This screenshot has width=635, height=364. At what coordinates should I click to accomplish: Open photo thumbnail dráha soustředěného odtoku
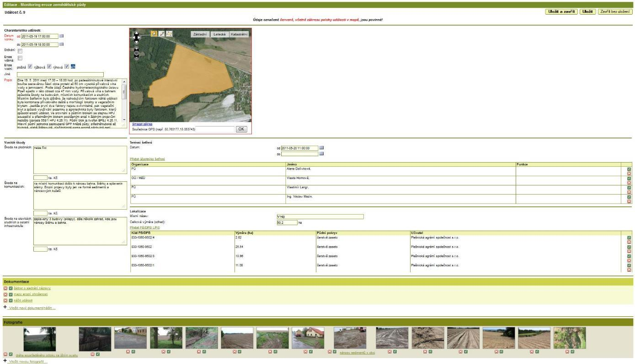[40, 339]
